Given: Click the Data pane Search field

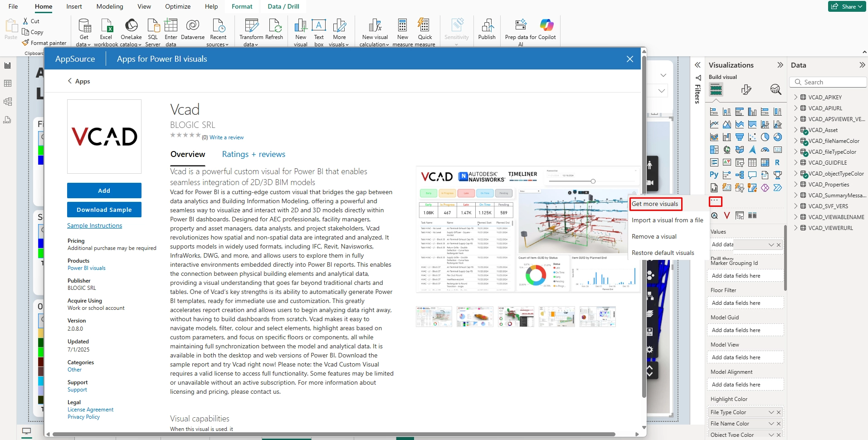Looking at the screenshot, I should [x=828, y=82].
